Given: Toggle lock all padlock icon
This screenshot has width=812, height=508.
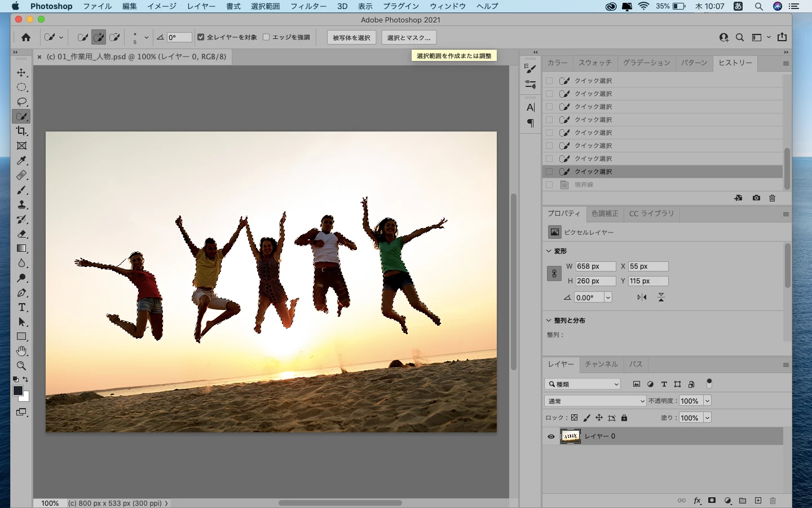Looking at the screenshot, I should tap(624, 418).
